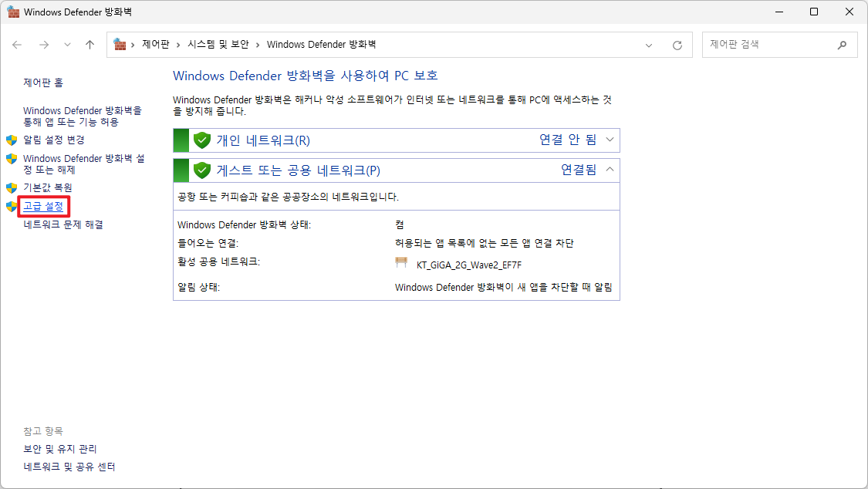The height and width of the screenshot is (489, 868).
Task: Click shield icon beside 알림 설정 변경
Action: 12,140
